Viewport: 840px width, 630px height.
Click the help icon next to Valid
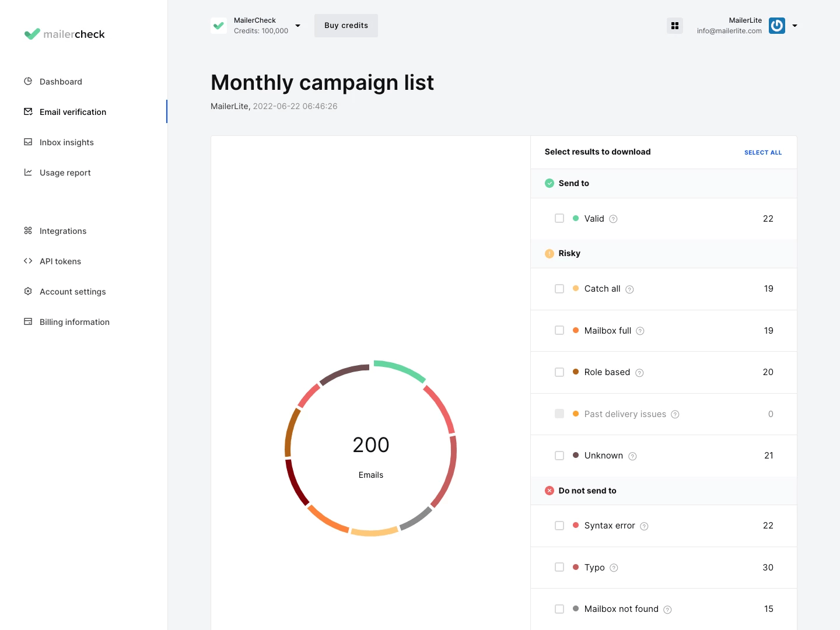pos(613,219)
